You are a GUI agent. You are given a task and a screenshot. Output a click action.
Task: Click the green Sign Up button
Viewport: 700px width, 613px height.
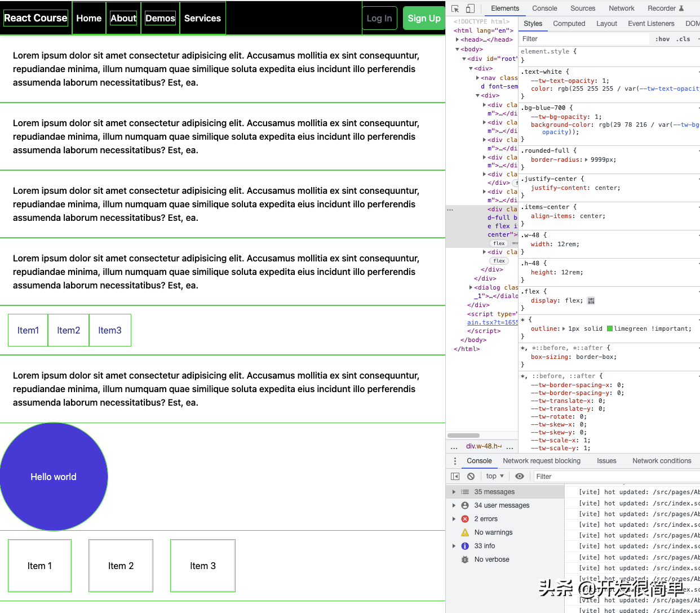pos(424,18)
